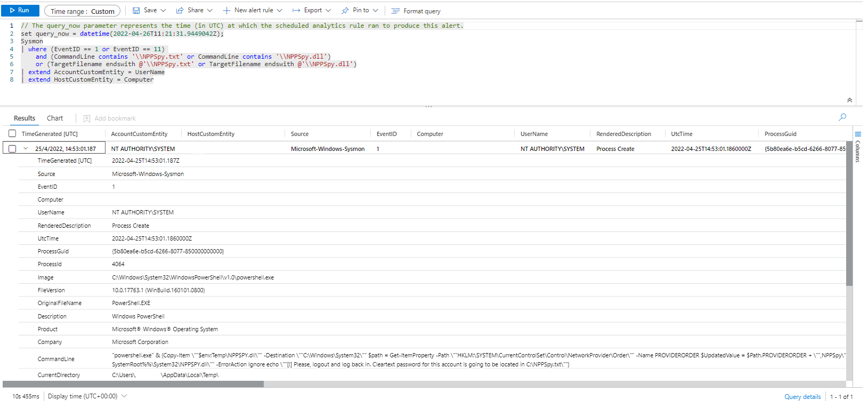Click the Format query icon

(395, 11)
